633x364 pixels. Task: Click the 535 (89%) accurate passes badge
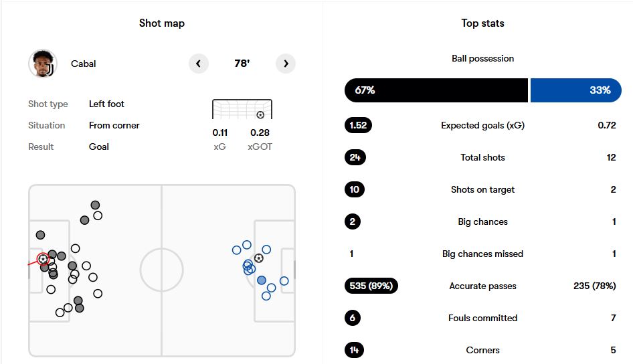[371, 286]
